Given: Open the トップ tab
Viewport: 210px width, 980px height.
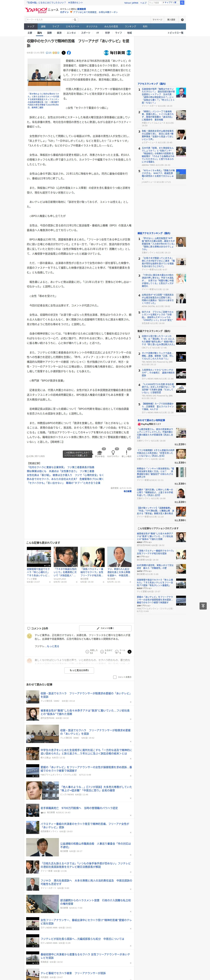Looking at the screenshot, I should [31, 27].
